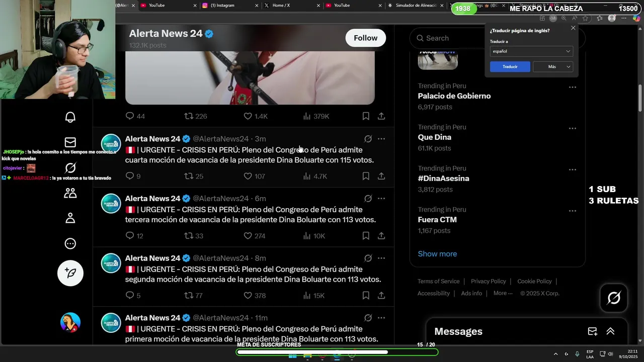Open Communities people icon in sidebar
644x362 pixels.
tap(70, 193)
